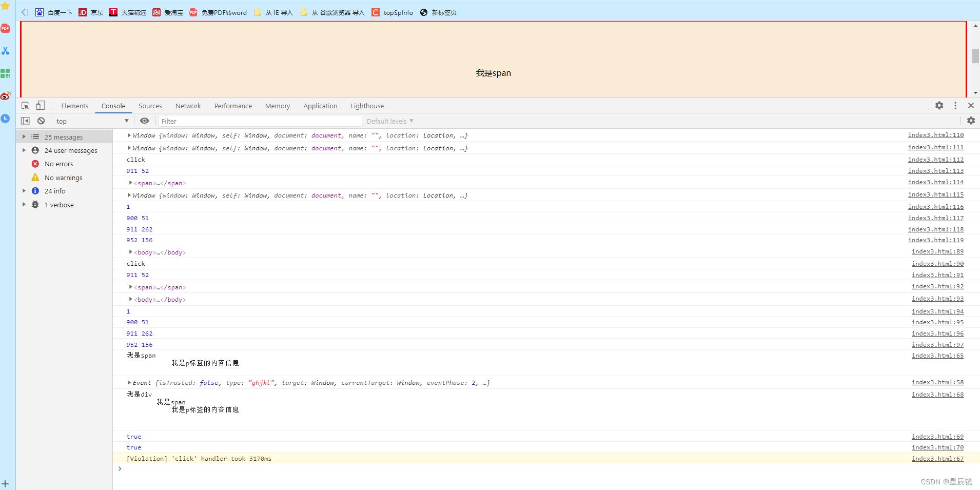Switch to the Application tab
980x490 pixels.
pyautogui.click(x=320, y=106)
